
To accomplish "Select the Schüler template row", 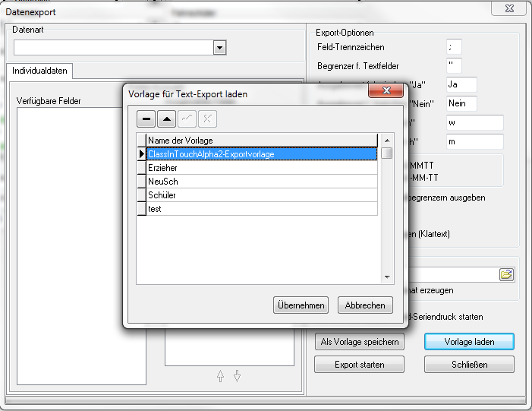I will tap(262, 195).
